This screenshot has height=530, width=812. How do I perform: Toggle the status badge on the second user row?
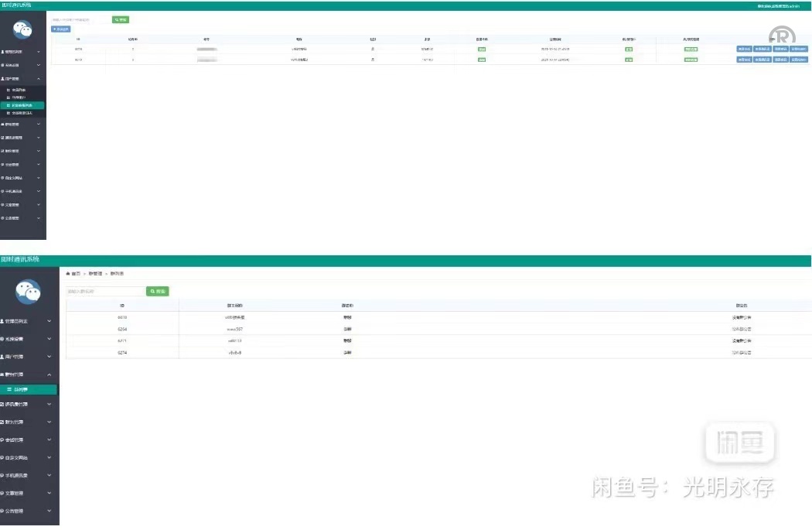click(480, 61)
